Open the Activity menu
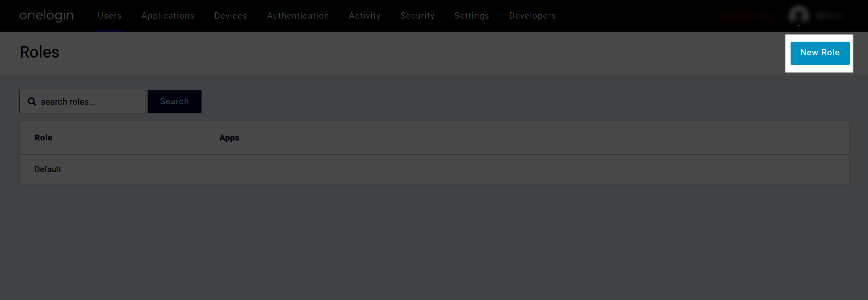Image resolution: width=868 pixels, height=300 pixels. pyautogui.click(x=365, y=16)
